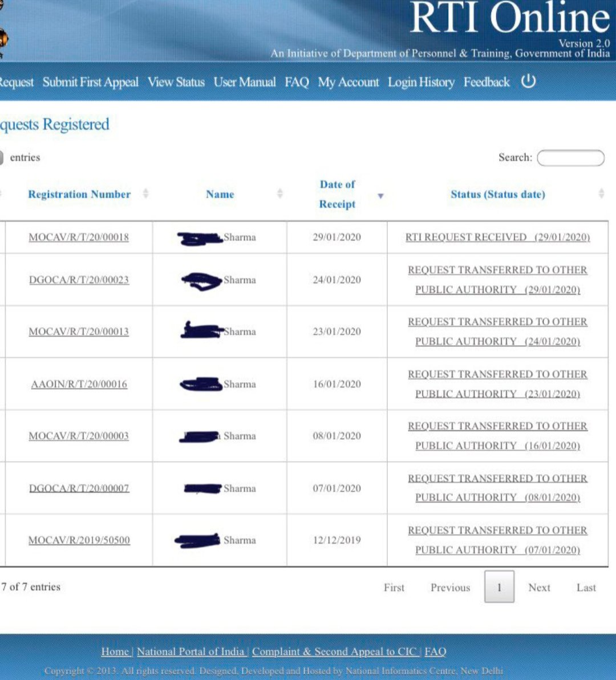This screenshot has width=616, height=680.
Task: Open registration AAOIN/R/T/20/00016
Action: (x=79, y=384)
